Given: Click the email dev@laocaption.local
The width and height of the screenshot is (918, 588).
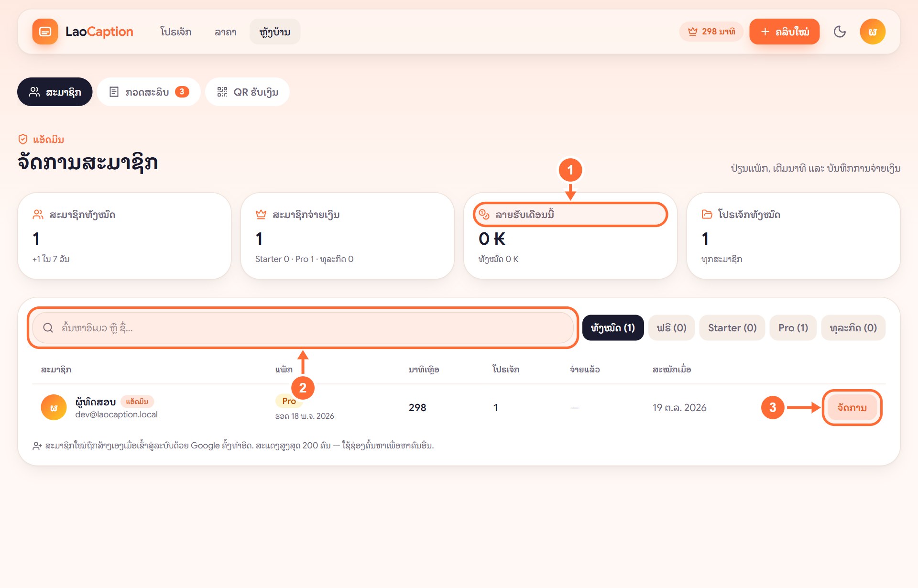Looking at the screenshot, I should pyautogui.click(x=116, y=414).
